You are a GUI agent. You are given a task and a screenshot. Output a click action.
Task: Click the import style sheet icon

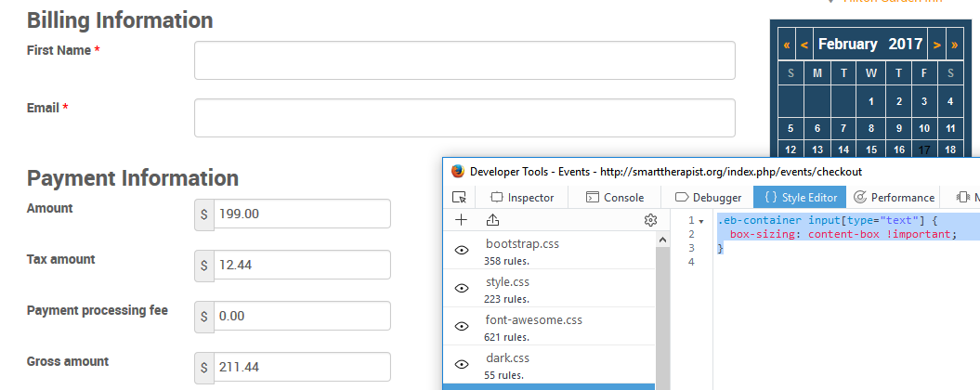point(492,220)
